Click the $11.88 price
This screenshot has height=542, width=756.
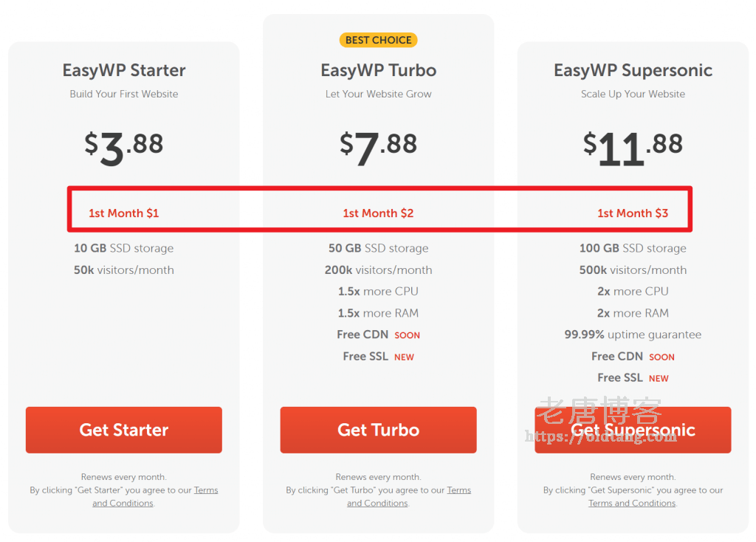pyautogui.click(x=633, y=148)
